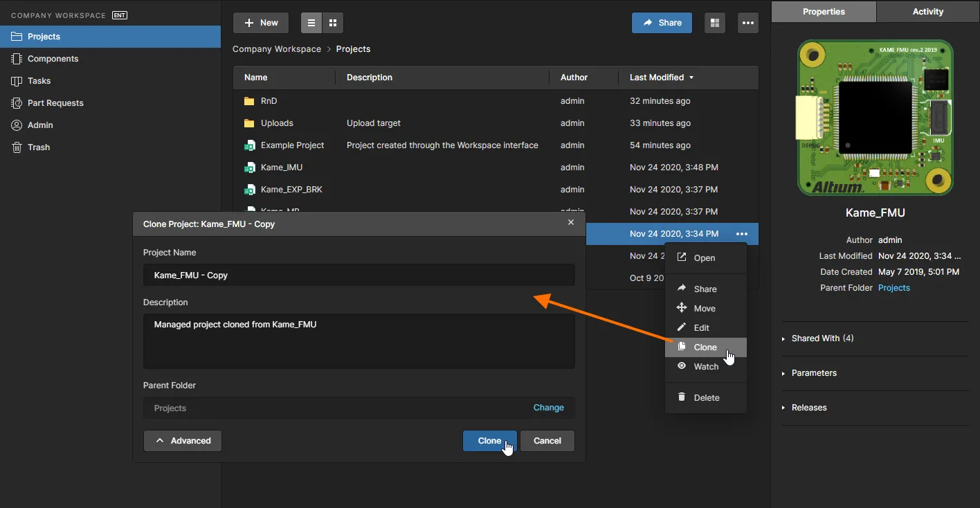This screenshot has width=980, height=508.
Task: Choose Share from the context menu
Action: point(706,289)
